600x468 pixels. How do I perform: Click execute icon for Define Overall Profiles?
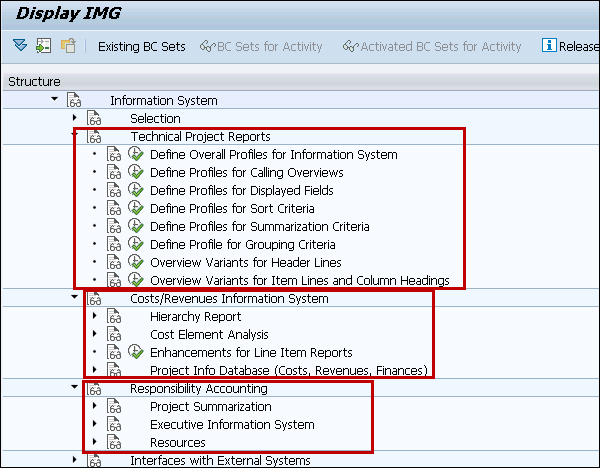coord(136,155)
